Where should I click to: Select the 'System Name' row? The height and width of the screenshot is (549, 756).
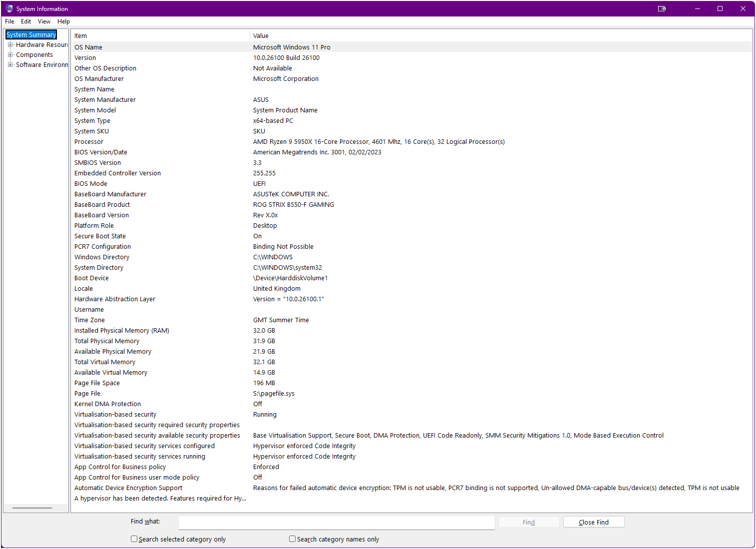coord(411,89)
